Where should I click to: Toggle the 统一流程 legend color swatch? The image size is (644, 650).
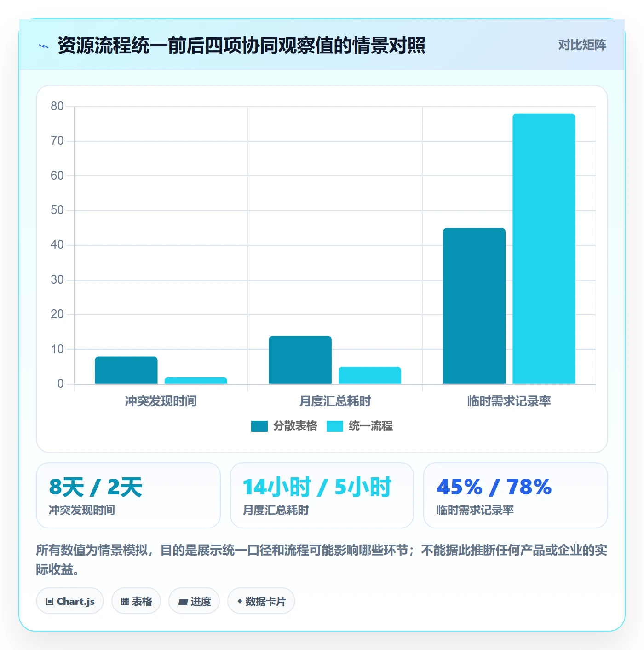[x=335, y=426]
